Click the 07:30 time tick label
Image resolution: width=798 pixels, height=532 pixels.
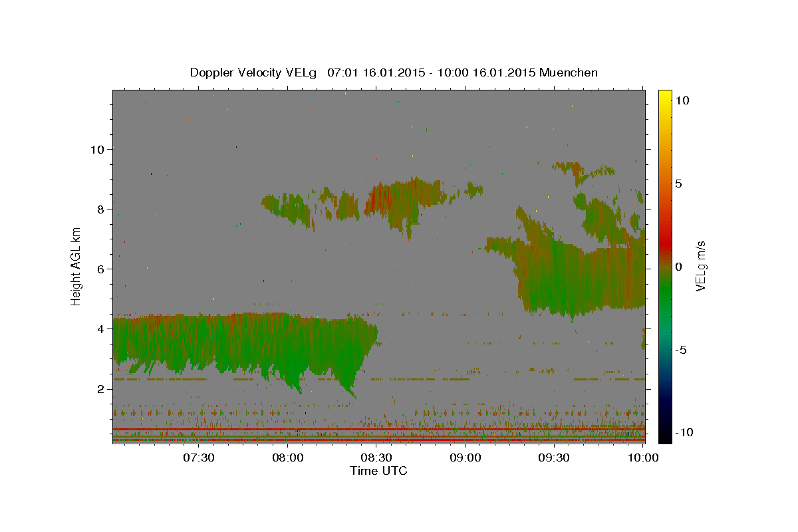(x=198, y=458)
